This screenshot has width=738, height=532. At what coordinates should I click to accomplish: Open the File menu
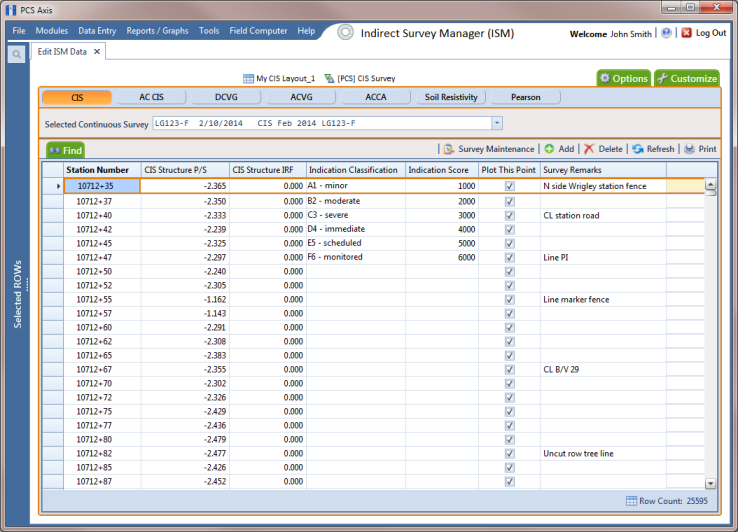pos(19,31)
